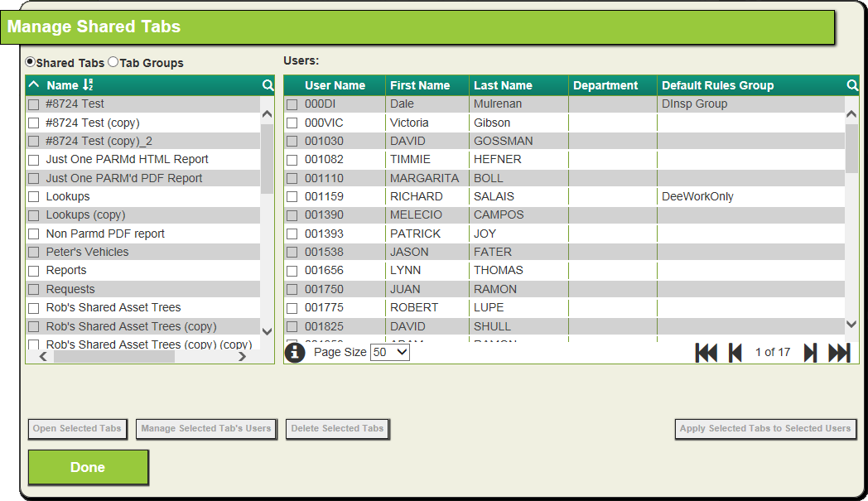Click the tabs list right scroll arrow

click(x=242, y=357)
